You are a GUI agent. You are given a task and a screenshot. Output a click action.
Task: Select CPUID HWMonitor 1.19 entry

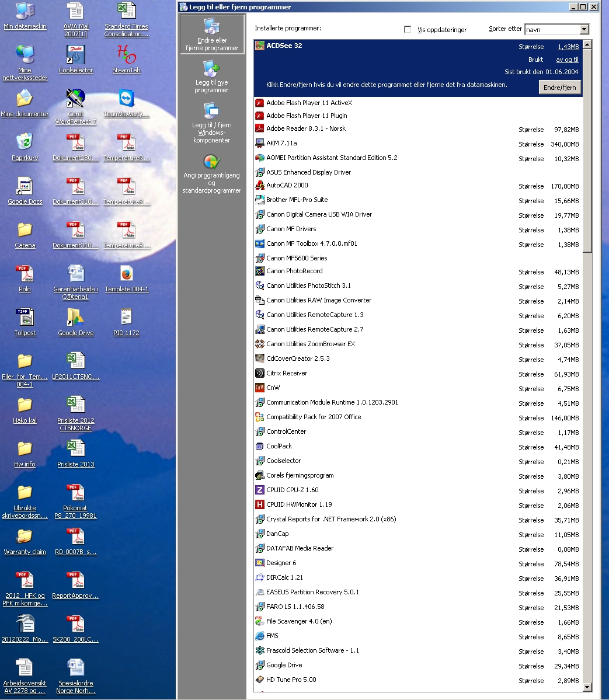coord(418,504)
